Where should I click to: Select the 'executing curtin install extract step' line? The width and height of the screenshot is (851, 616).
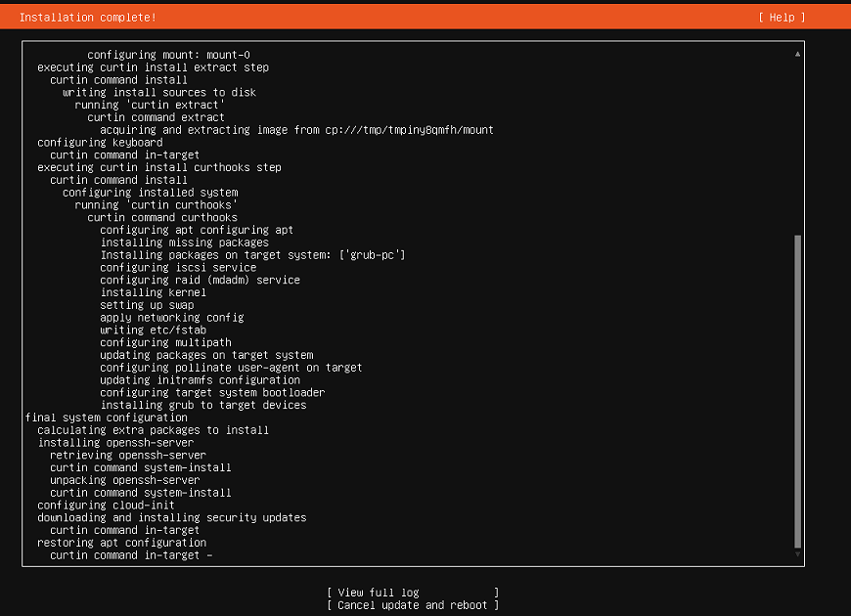pyautogui.click(x=153, y=67)
